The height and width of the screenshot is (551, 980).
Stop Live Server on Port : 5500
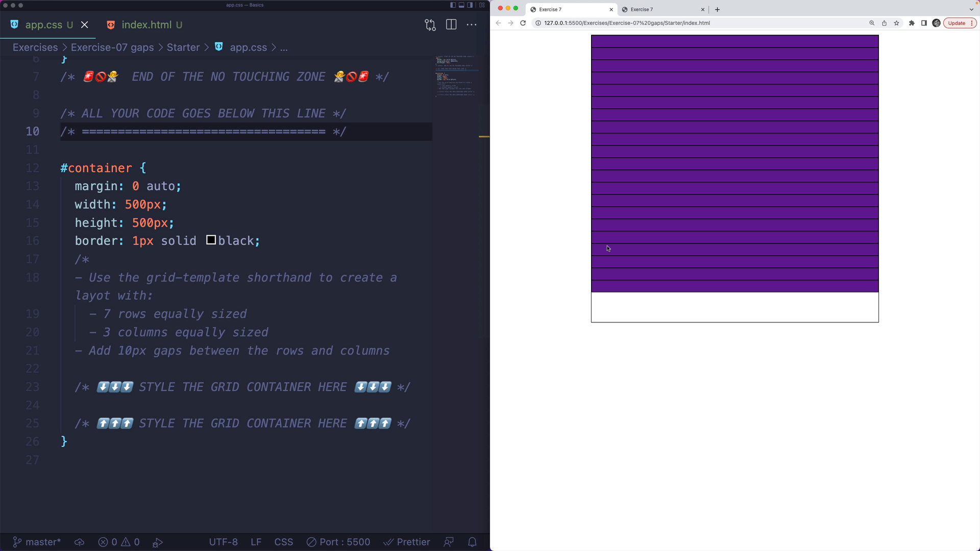[338, 542]
